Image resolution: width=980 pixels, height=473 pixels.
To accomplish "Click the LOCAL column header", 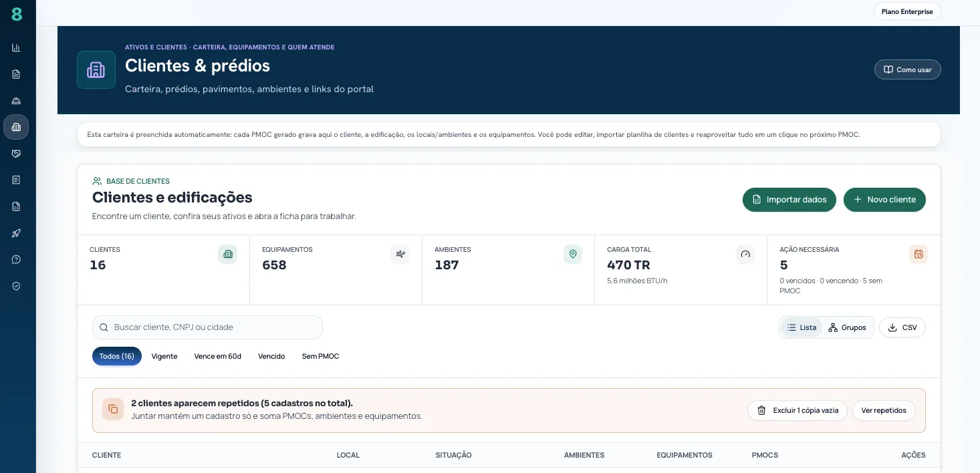I will [x=348, y=455].
